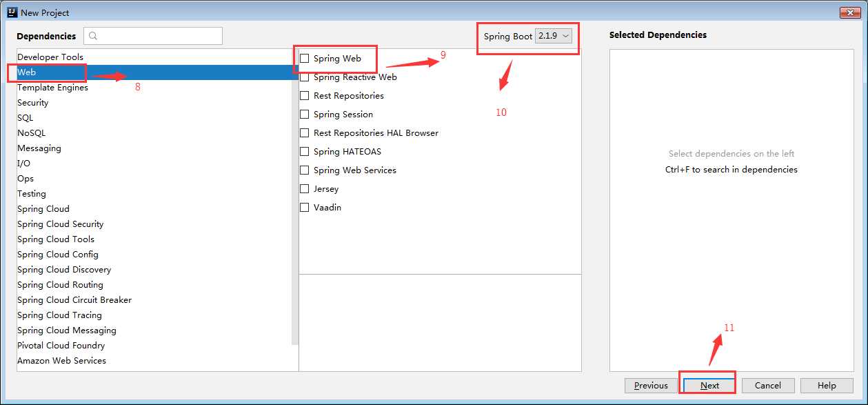This screenshot has height=405, width=868.
Task: Select the Testing category
Action: [x=154, y=194]
